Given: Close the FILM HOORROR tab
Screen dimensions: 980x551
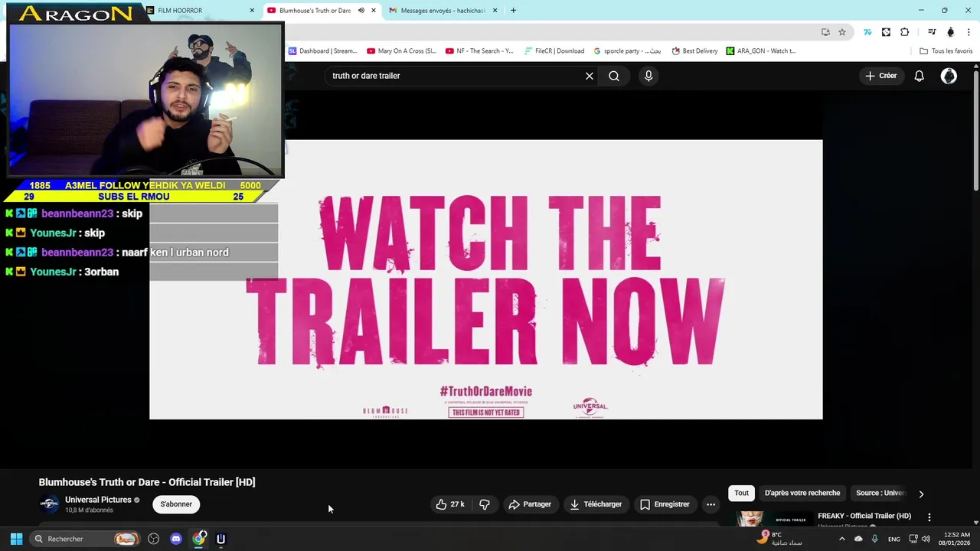Looking at the screenshot, I should pos(252,11).
